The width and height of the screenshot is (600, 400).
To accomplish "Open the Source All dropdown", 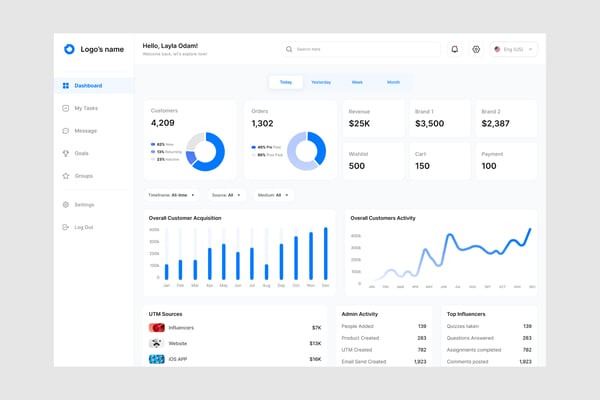I will click(x=226, y=195).
